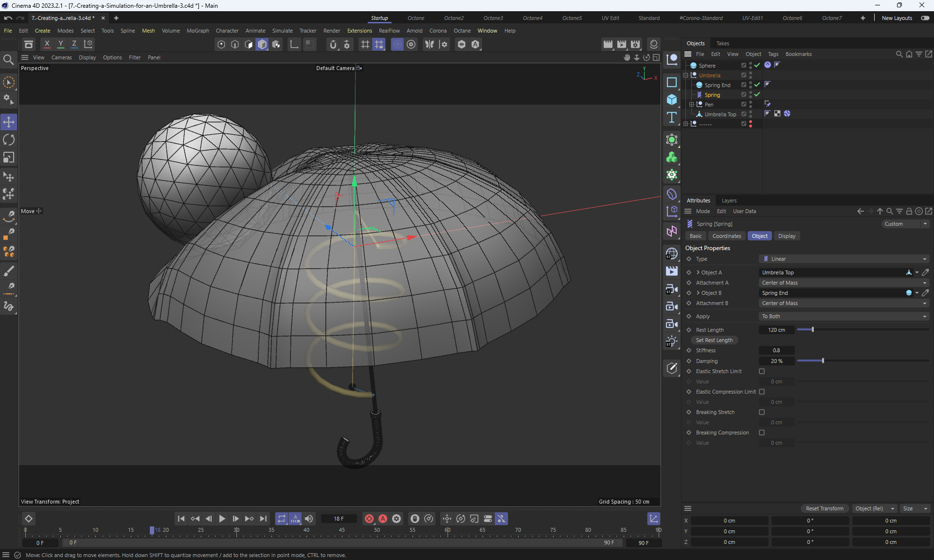This screenshot has width=934, height=560.
Task: Open the Simulate menu
Action: (282, 31)
